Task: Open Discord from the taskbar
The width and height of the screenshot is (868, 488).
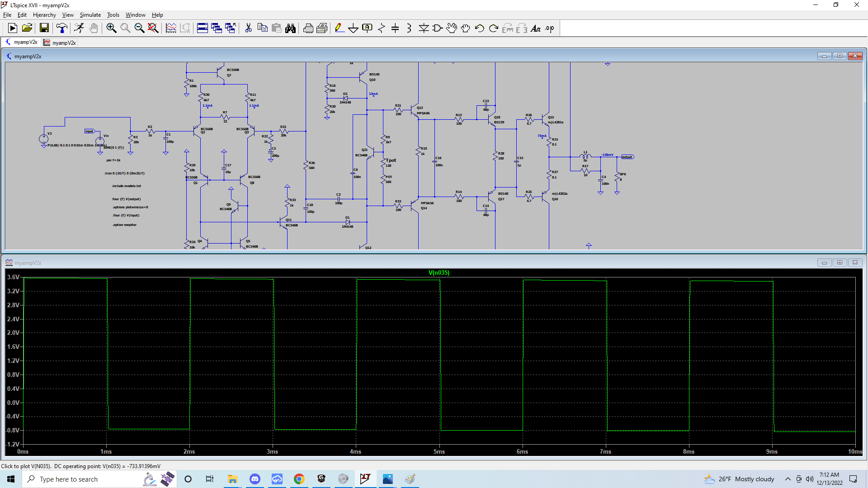Action: 255,479
